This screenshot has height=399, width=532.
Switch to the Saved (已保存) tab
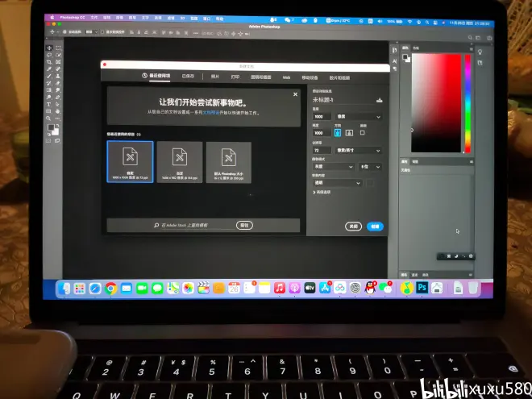click(x=188, y=77)
